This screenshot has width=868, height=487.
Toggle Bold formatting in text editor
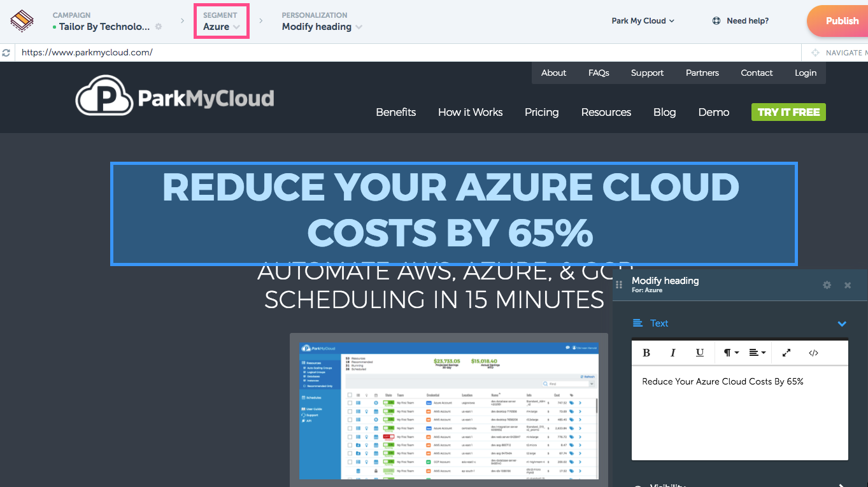coord(646,353)
